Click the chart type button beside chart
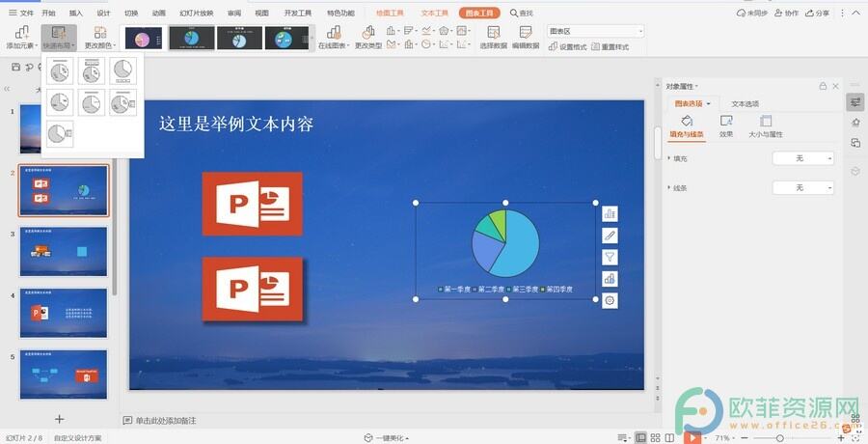Viewport: 868px width, 444px height. (x=610, y=279)
